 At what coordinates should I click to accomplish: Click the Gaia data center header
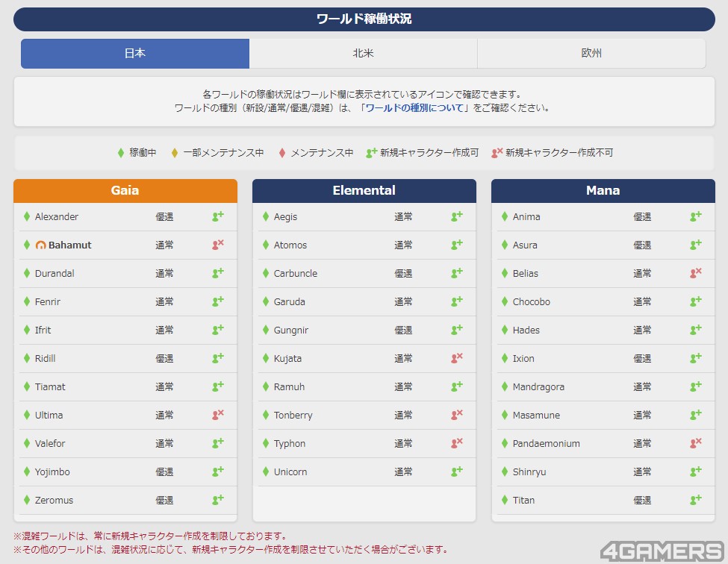click(x=125, y=191)
